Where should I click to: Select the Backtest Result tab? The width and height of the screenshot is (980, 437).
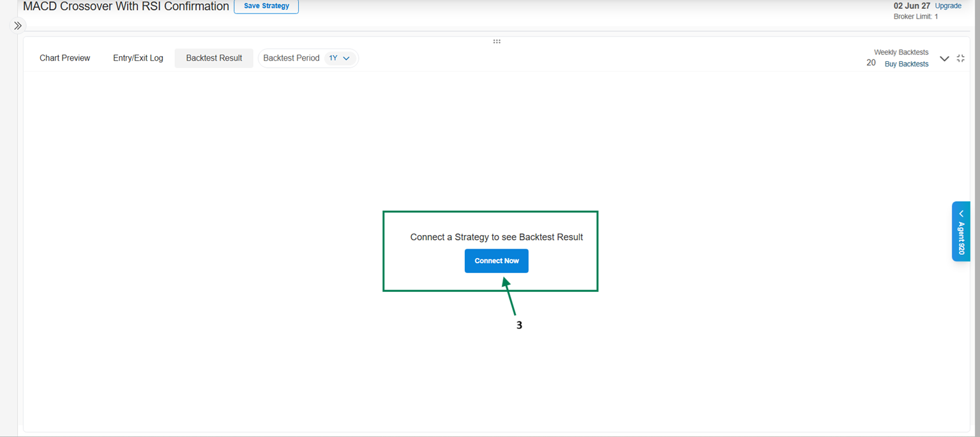[214, 58]
